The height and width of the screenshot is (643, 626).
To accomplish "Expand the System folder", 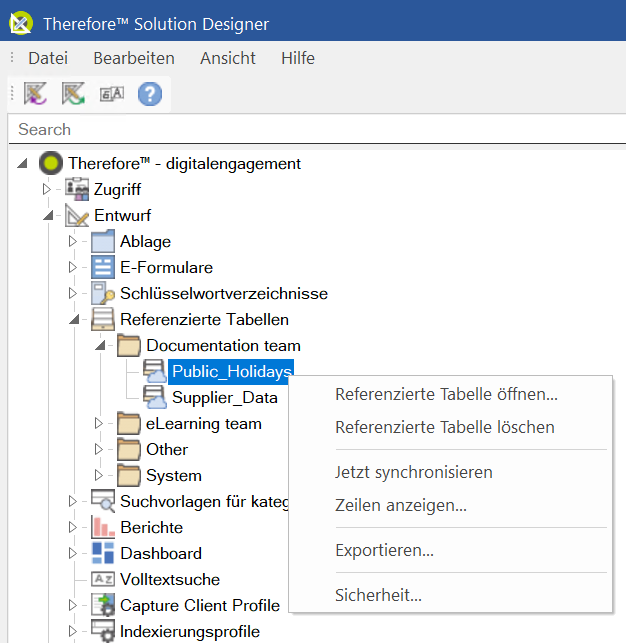I will [x=99, y=475].
